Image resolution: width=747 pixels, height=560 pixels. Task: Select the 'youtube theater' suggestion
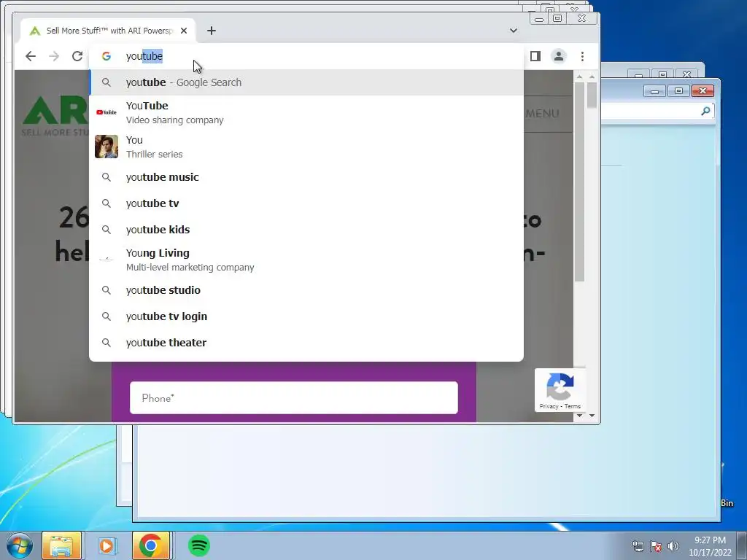point(306,343)
